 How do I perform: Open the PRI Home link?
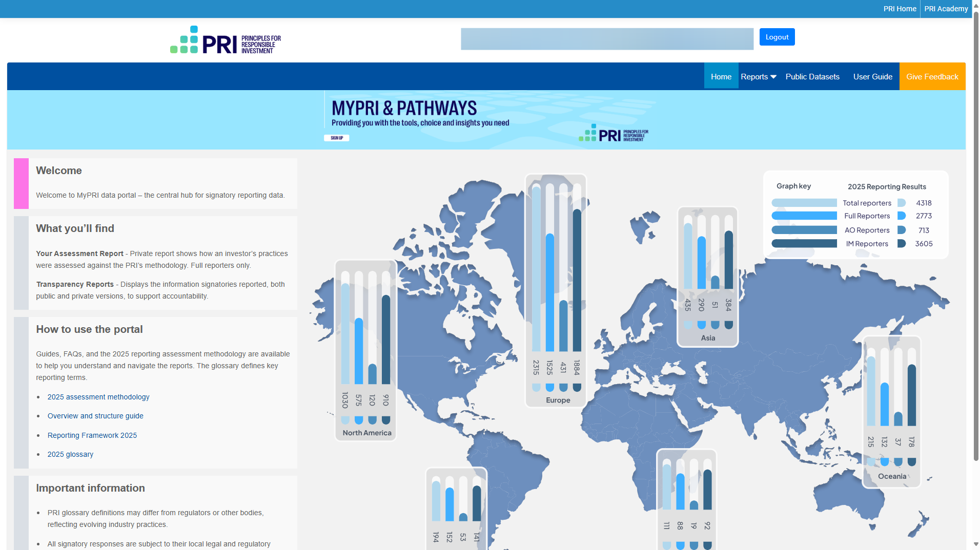click(900, 9)
